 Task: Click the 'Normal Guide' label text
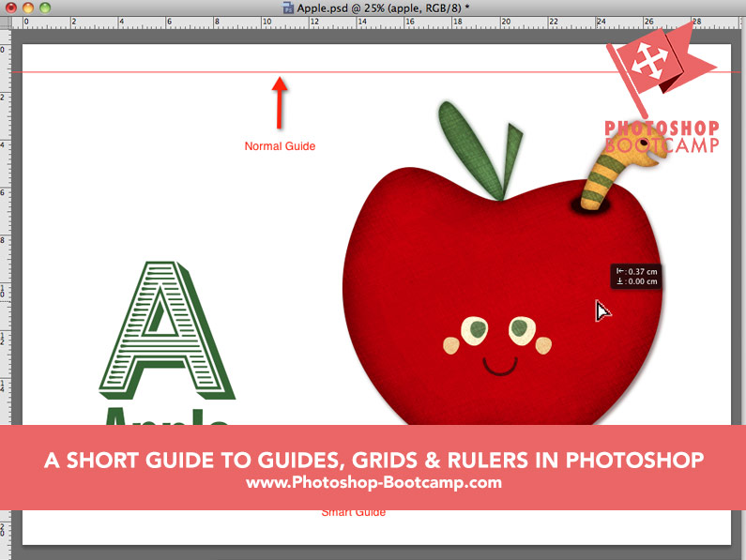pos(280,146)
